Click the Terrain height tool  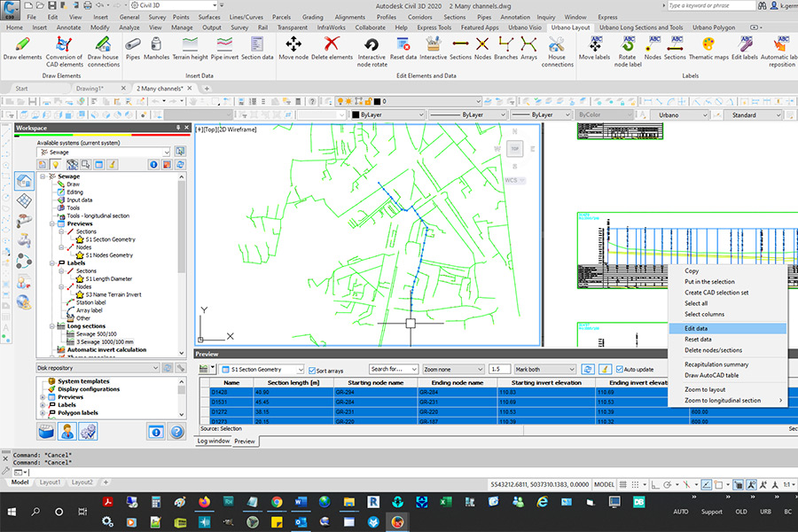click(190, 49)
